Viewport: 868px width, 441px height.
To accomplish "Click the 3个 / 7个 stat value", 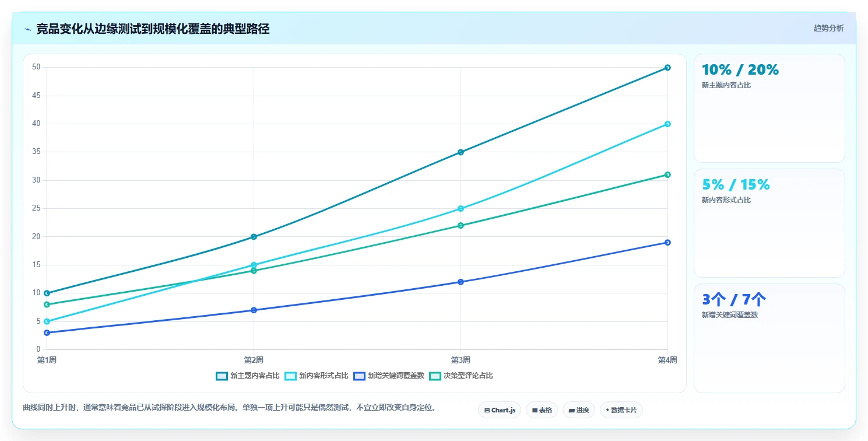I will click(734, 300).
